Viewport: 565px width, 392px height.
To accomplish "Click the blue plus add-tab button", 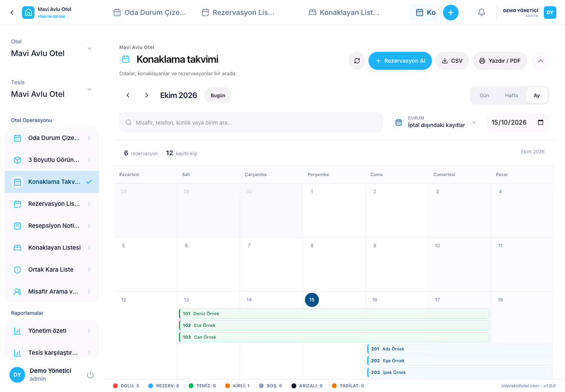I will (x=451, y=13).
